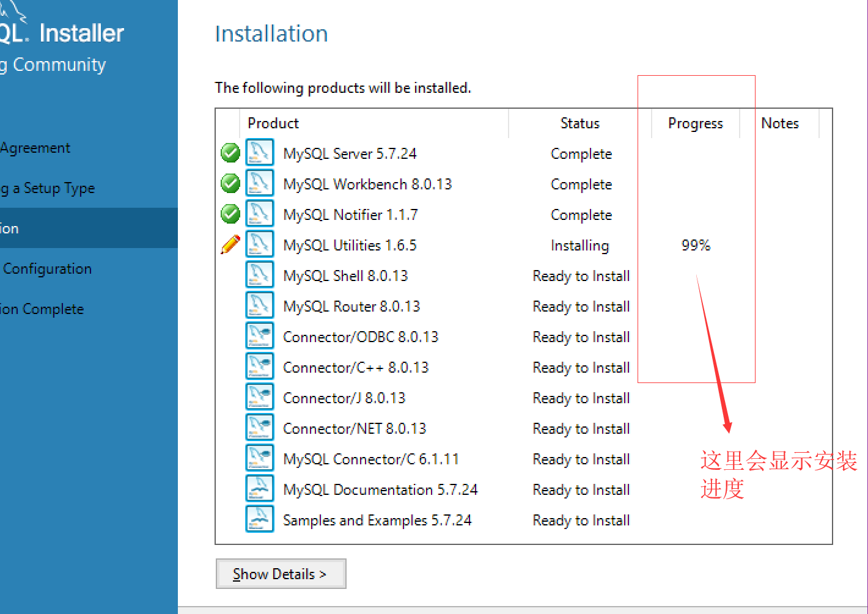Click Ready to Install status of MySQL Connector/C
This screenshot has width=868, height=614.
581,459
